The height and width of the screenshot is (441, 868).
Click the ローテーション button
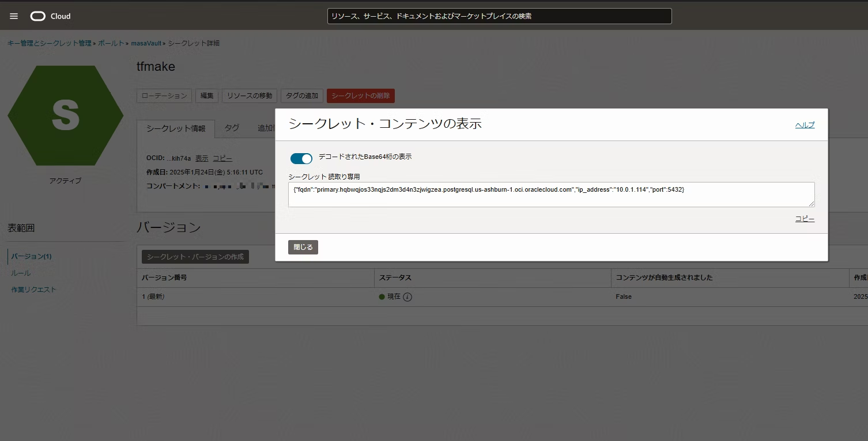tap(164, 96)
